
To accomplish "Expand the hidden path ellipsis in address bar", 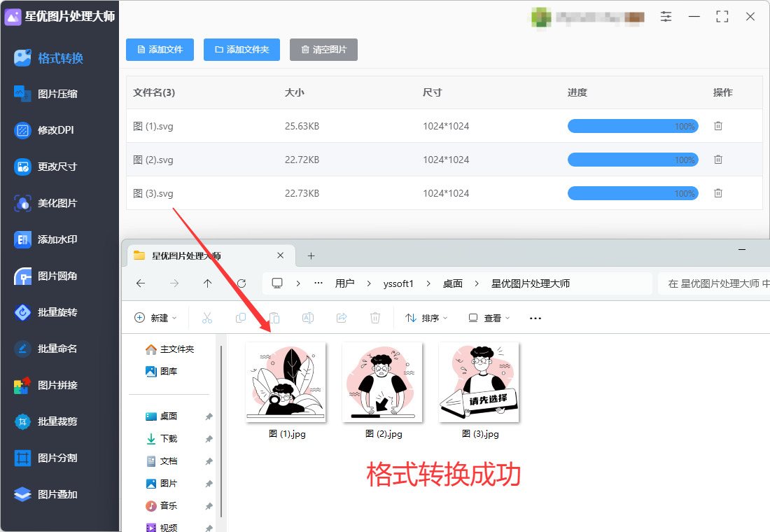I will (x=318, y=283).
